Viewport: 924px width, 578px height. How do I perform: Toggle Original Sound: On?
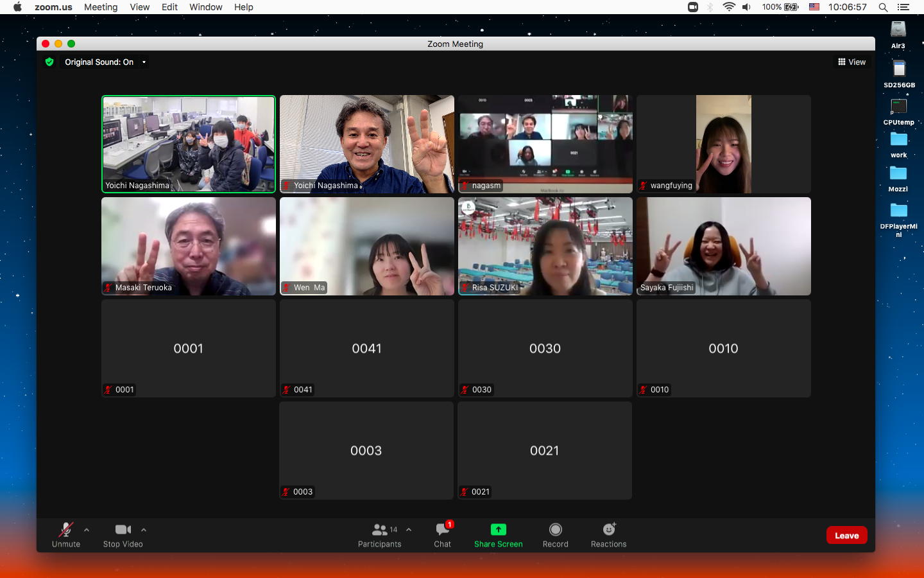[x=99, y=62]
